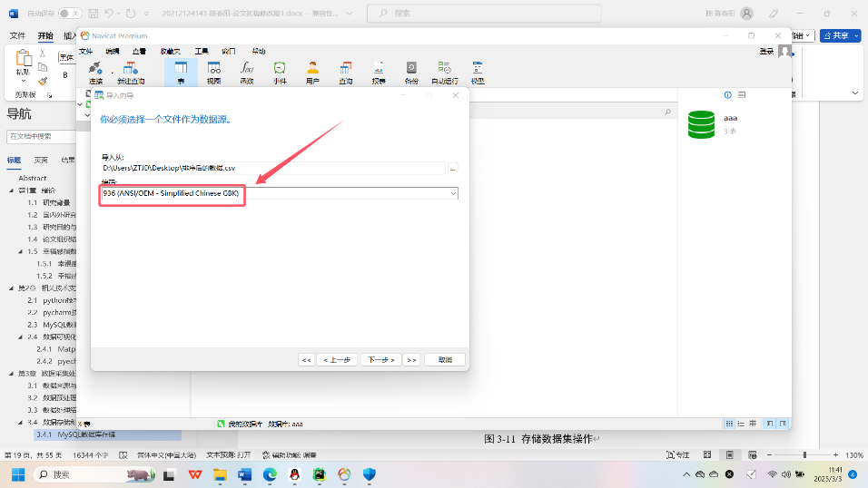This screenshot has width=868, height=488.
Task: Toggle the 专注 focus mode in Word status bar
Action: click(678, 454)
